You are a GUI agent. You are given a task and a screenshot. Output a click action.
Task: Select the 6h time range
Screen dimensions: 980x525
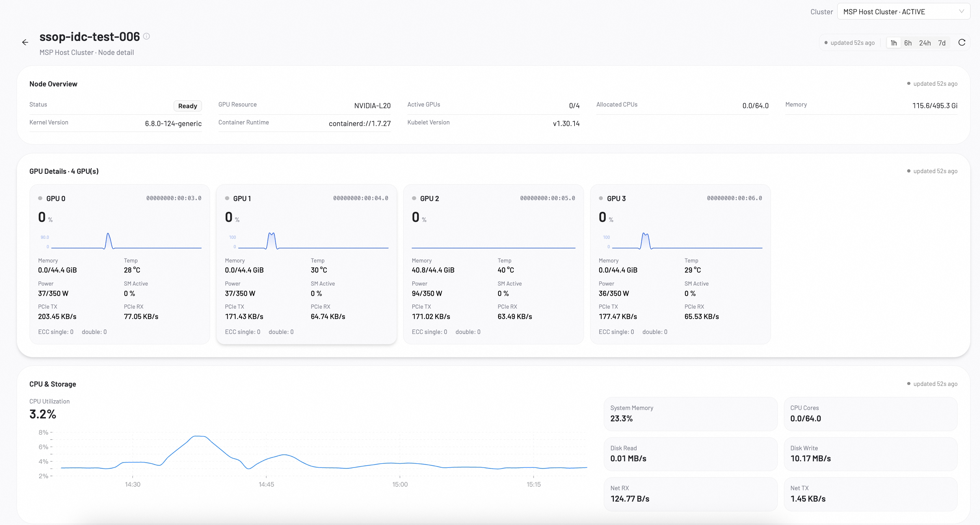(x=908, y=43)
